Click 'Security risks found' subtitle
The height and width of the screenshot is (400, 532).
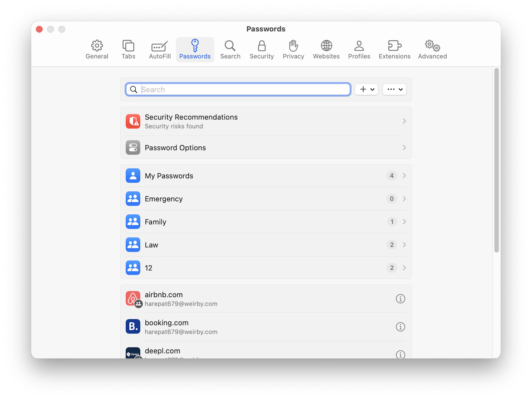tap(174, 126)
